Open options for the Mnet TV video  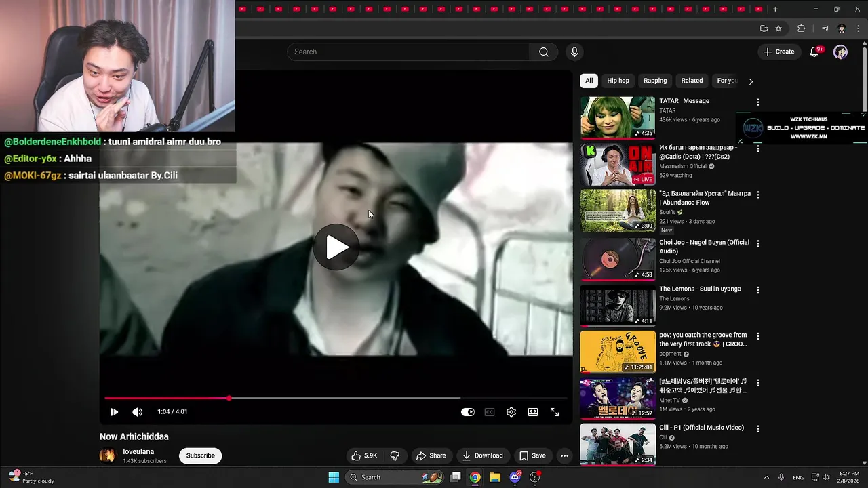click(x=757, y=383)
